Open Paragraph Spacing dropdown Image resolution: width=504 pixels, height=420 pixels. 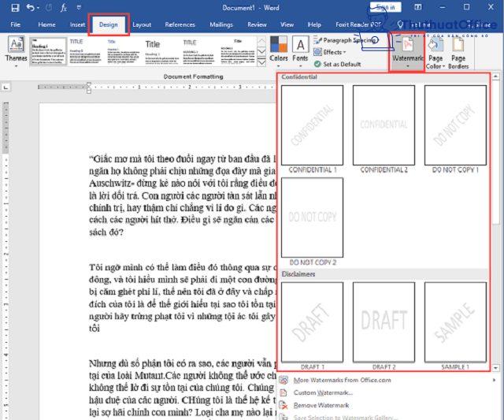(346, 40)
